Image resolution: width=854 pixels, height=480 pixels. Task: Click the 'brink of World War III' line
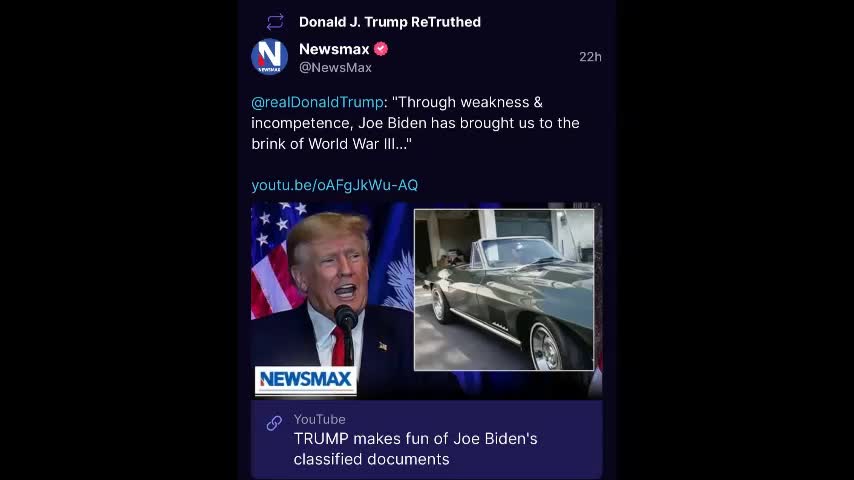click(x=332, y=144)
